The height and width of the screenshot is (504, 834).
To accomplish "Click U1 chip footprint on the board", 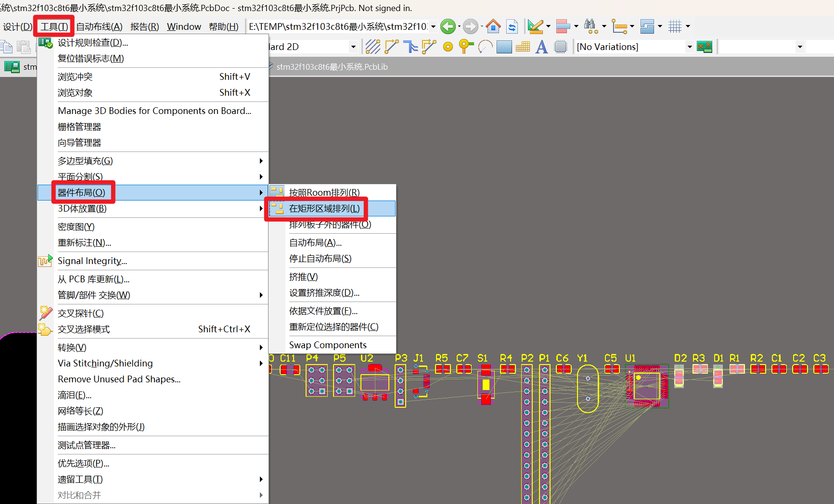I will pos(647,386).
